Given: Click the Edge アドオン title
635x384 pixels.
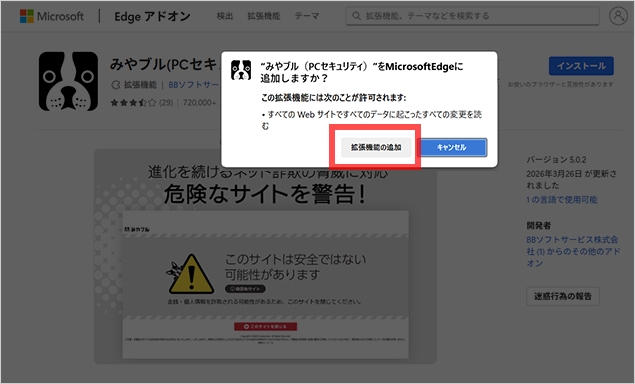Looking at the screenshot, I should pos(152,16).
